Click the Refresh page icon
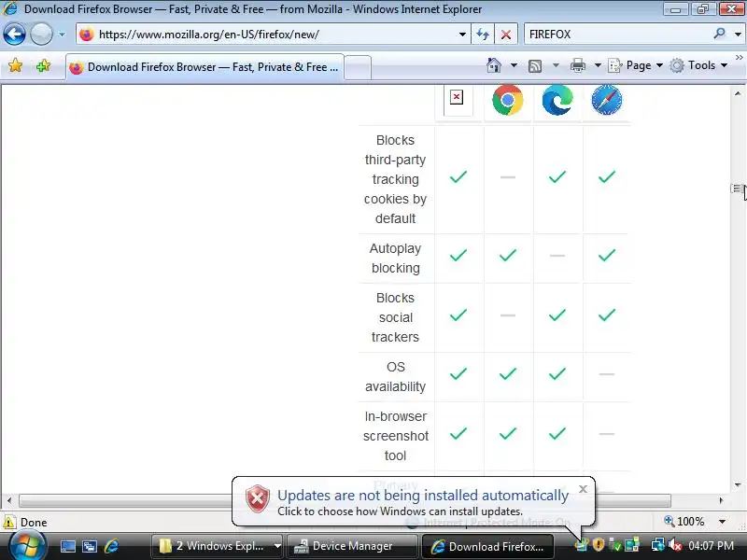Image resolution: width=747 pixels, height=560 pixels. [x=483, y=35]
